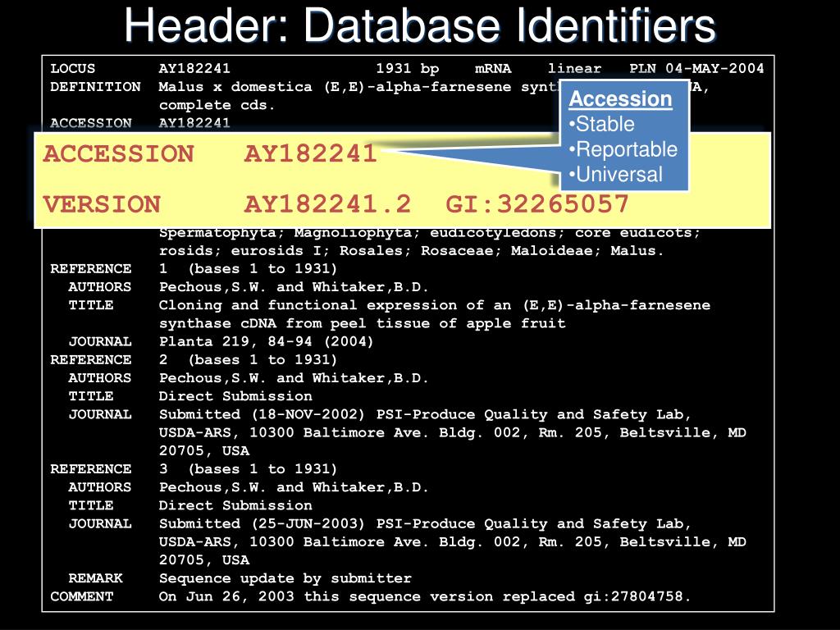Click the "Direct Submission" title under reference 3
Screen dimensions: 840x630
[235, 505]
